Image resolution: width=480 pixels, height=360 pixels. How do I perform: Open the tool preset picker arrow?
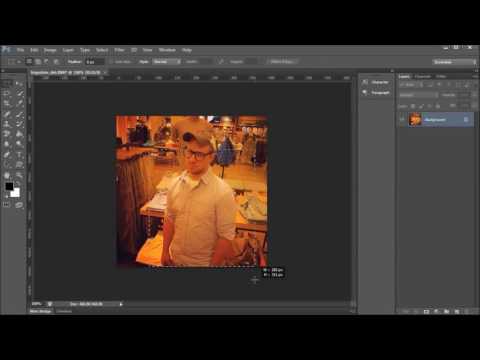pos(19,62)
